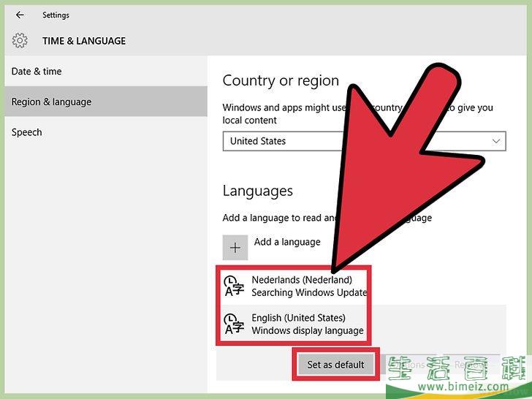Image resolution: width=532 pixels, height=399 pixels.
Task: Click the Nederlands language icon
Action: click(234, 286)
